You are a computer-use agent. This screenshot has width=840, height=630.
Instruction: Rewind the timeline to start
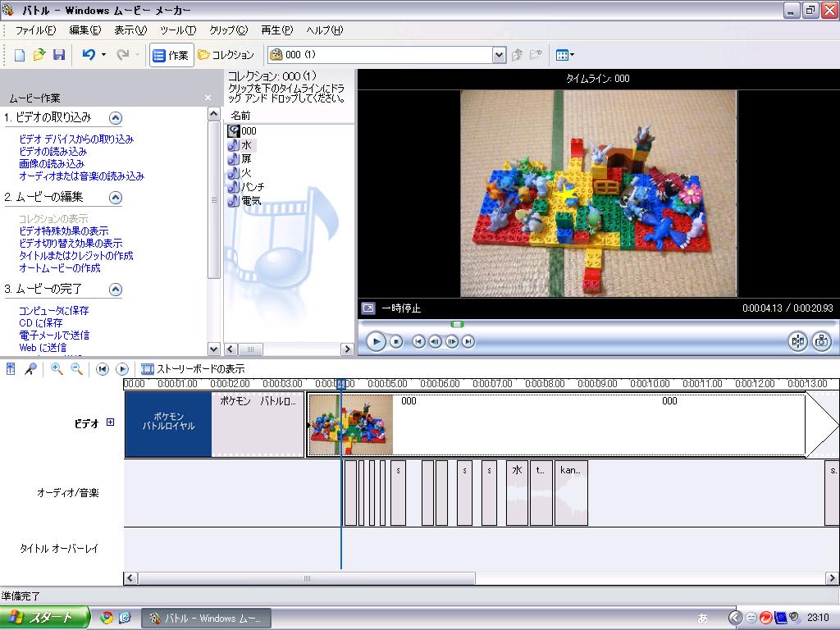(x=103, y=369)
